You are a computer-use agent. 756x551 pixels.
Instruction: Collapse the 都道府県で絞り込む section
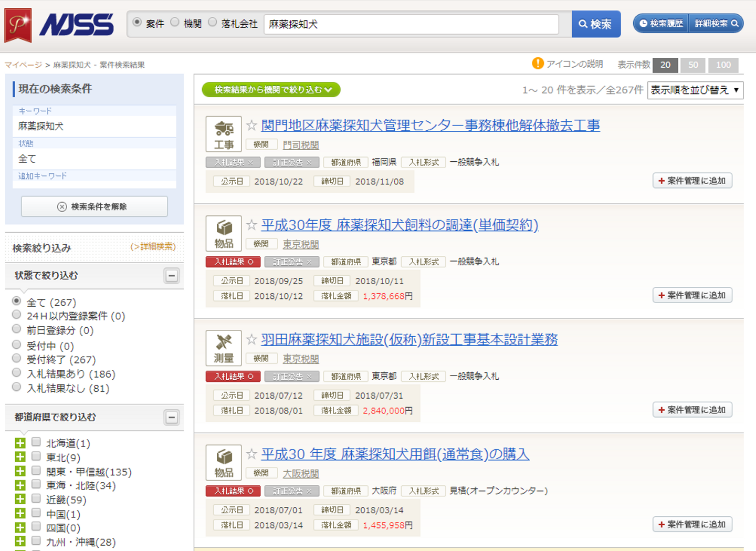[172, 418]
